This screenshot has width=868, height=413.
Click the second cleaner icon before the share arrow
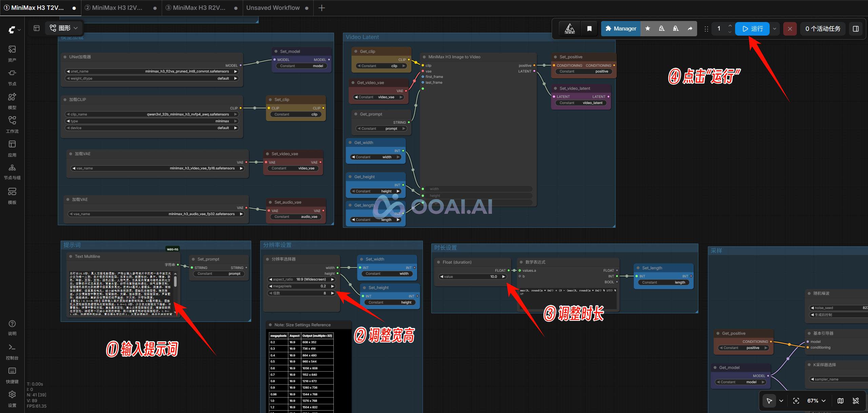[676, 28]
